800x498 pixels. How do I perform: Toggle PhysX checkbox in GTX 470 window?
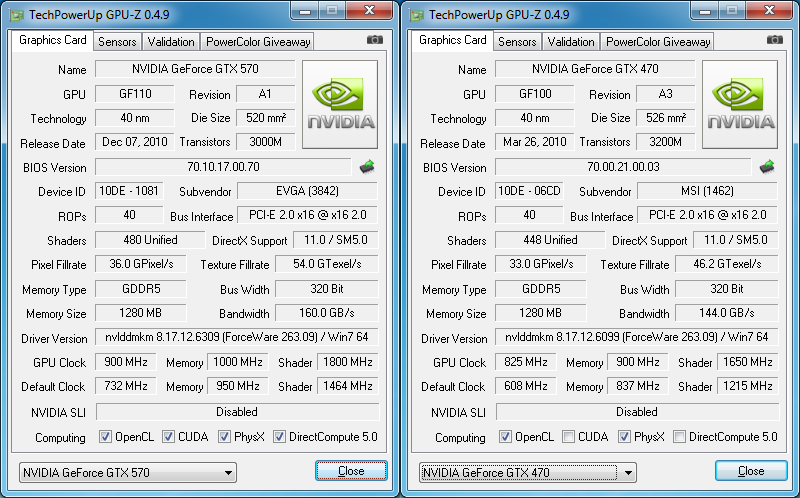(x=624, y=437)
